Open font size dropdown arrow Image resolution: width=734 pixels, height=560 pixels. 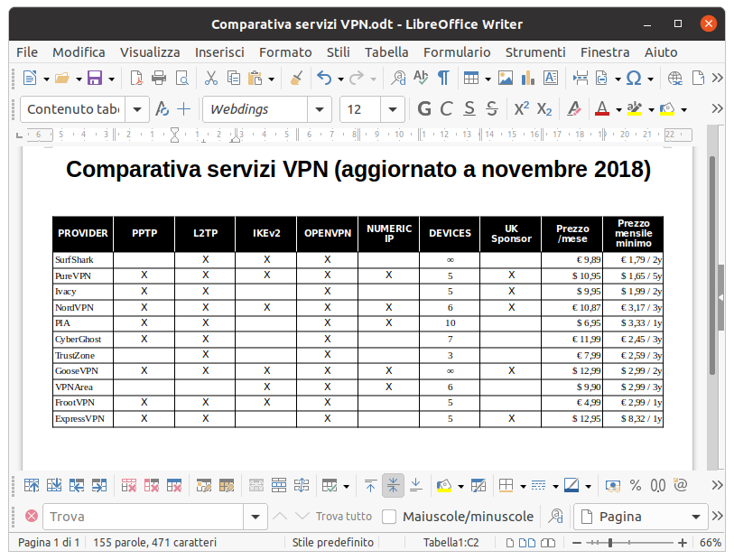393,109
